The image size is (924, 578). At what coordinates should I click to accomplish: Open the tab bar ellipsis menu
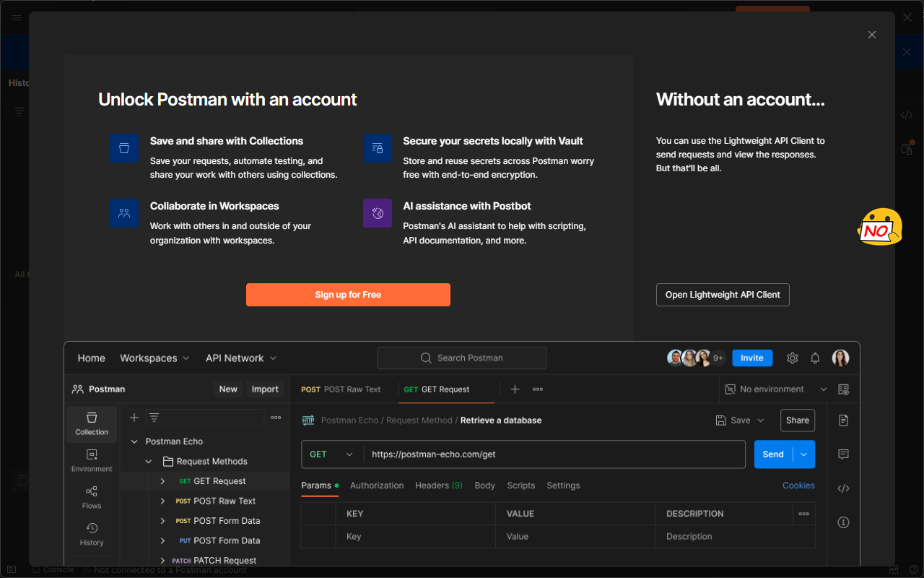coord(538,389)
